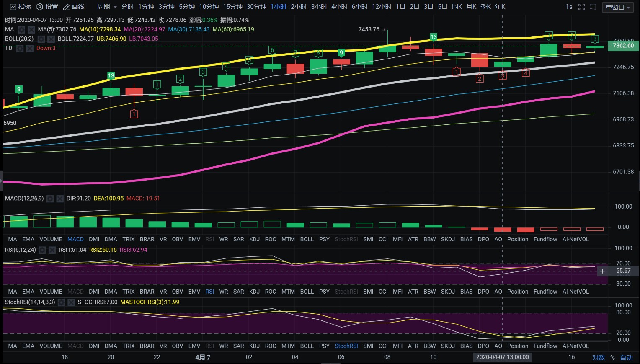Screen dimensions: 640x364
Task: Switch chart period to 4小时
Action: 339,7
